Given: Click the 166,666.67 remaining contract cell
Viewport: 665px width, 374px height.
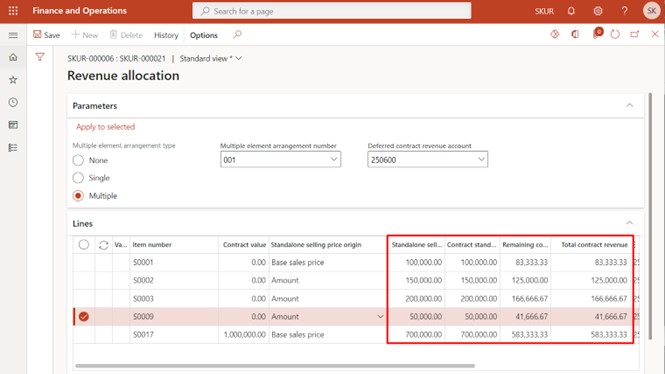Looking at the screenshot, I should 525,299.
